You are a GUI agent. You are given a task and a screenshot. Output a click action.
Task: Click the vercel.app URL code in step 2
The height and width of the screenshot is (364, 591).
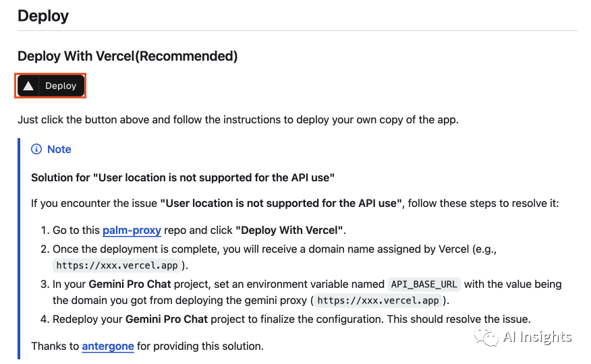click(x=117, y=266)
